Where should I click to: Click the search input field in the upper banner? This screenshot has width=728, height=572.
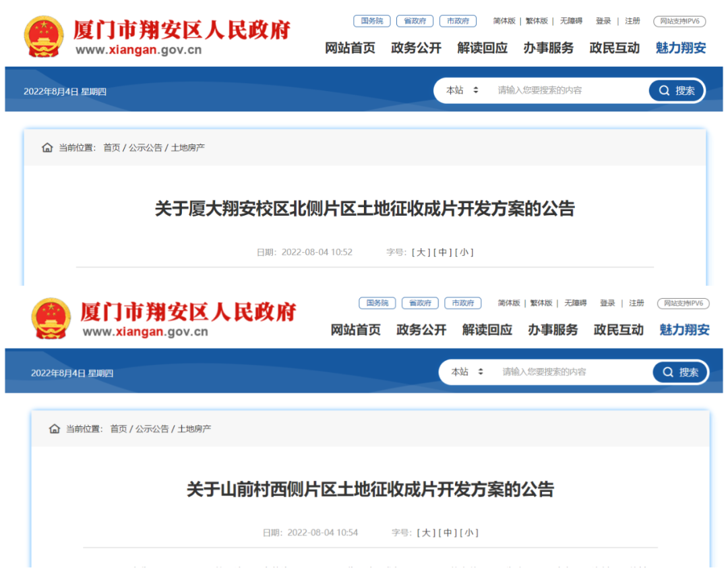(566, 90)
